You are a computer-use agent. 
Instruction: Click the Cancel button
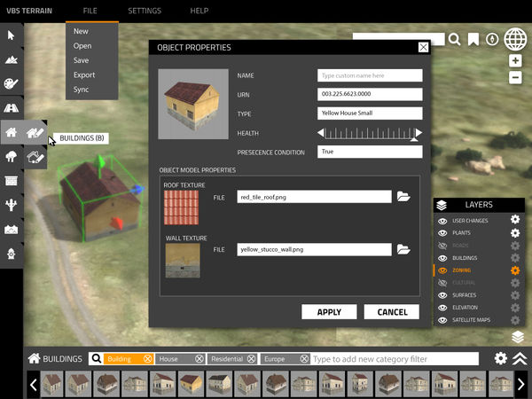tap(392, 312)
